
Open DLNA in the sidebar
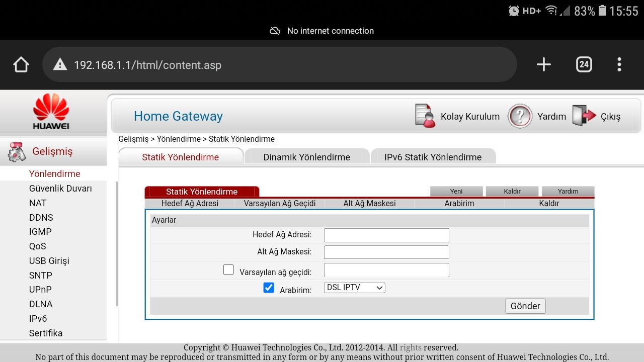click(x=41, y=304)
